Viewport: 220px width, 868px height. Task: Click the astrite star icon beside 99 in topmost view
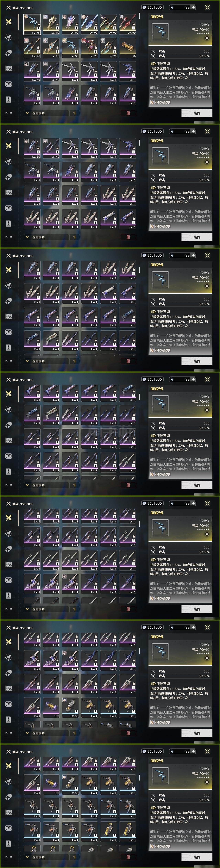(x=172, y=7)
